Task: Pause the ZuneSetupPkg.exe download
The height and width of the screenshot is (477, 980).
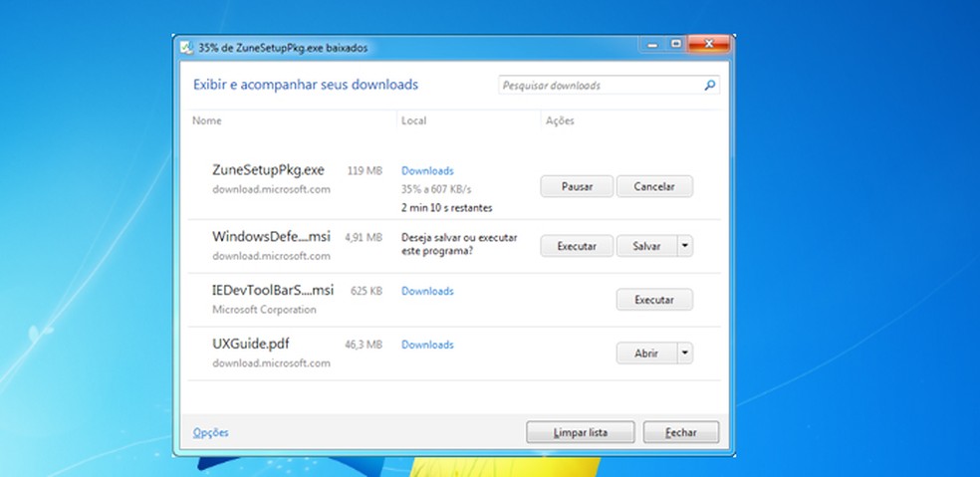Action: [577, 186]
